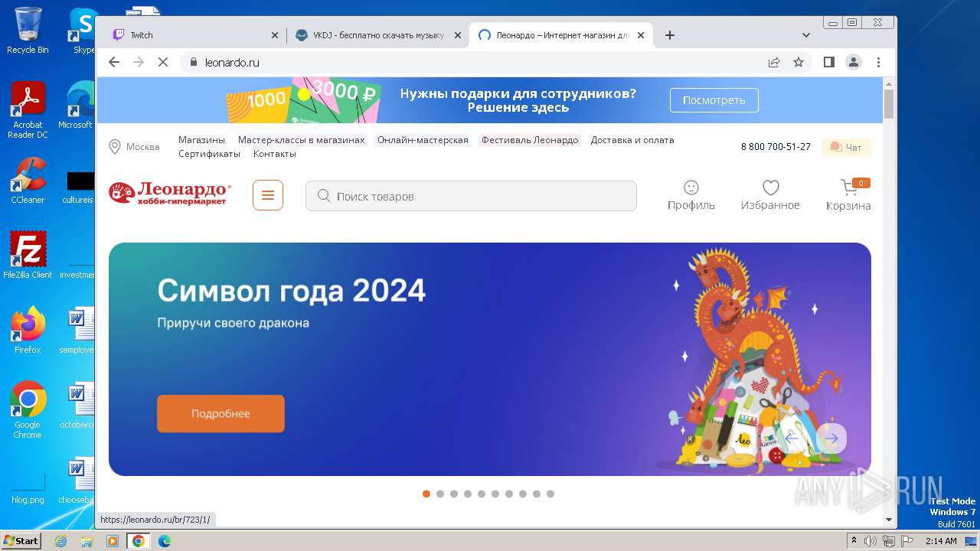Open Сертификаты link
Screen dimensions: 980x551
click(209, 154)
